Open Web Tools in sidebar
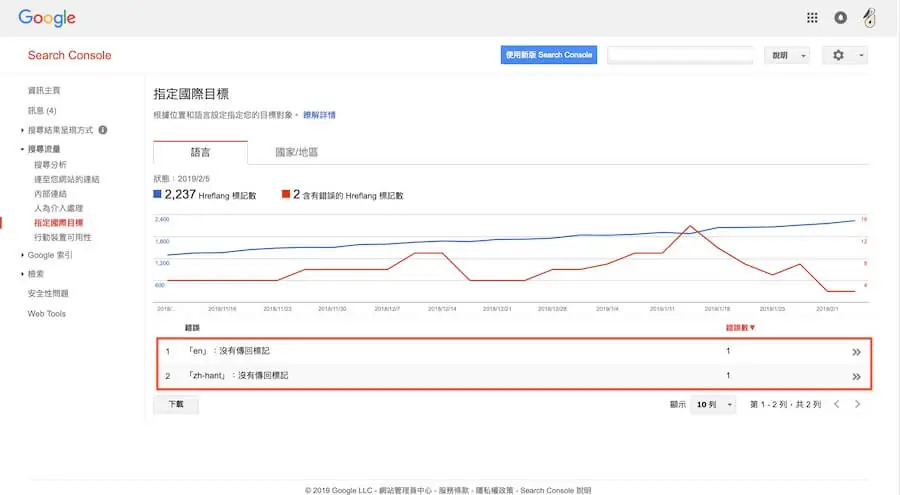The height and width of the screenshot is (495, 900). [46, 314]
